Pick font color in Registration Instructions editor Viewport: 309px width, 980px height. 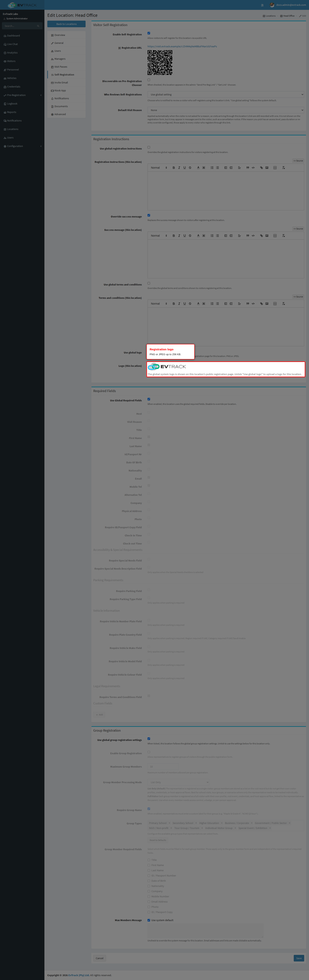tap(198, 168)
